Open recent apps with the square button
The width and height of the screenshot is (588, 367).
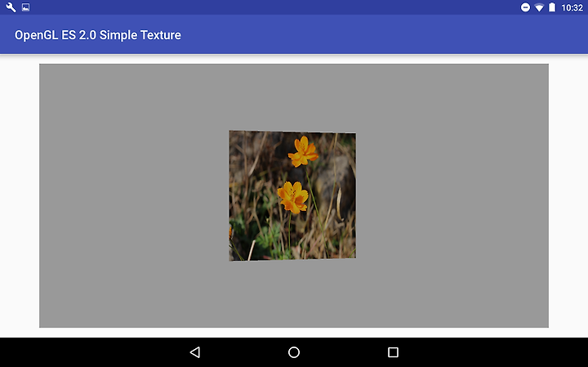393,352
